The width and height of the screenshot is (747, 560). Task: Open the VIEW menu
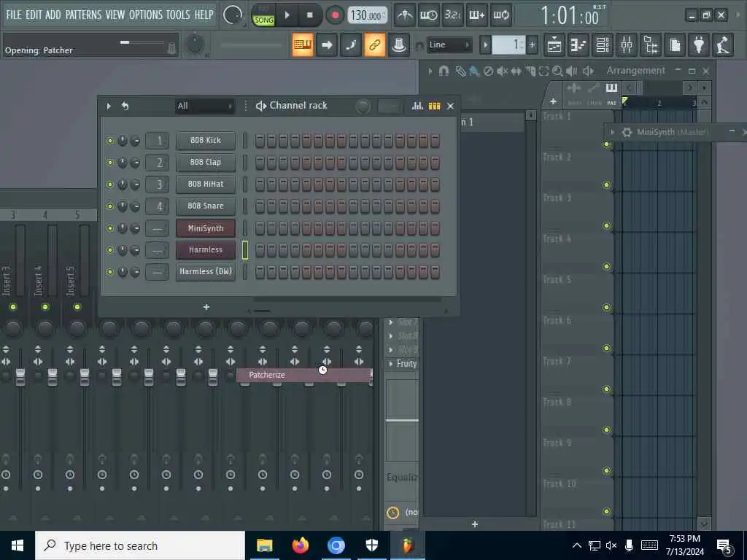click(x=115, y=15)
